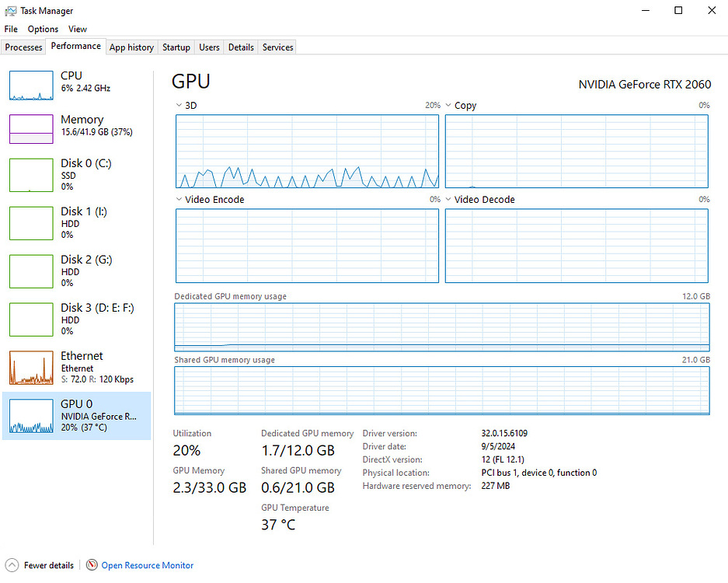This screenshot has width=728, height=583.
Task: Click the GPU 0 sidebar graph thumbnail
Action: point(31,416)
